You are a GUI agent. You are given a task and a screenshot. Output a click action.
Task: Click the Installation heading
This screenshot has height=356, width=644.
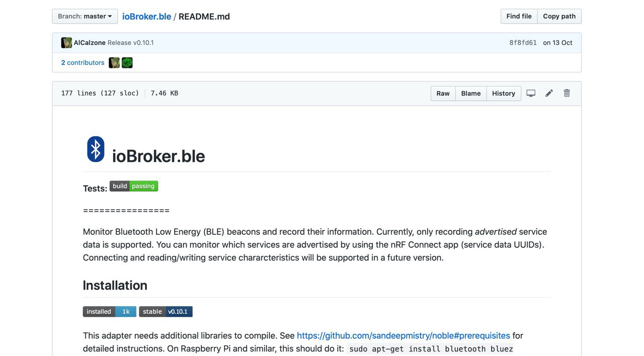click(x=115, y=285)
